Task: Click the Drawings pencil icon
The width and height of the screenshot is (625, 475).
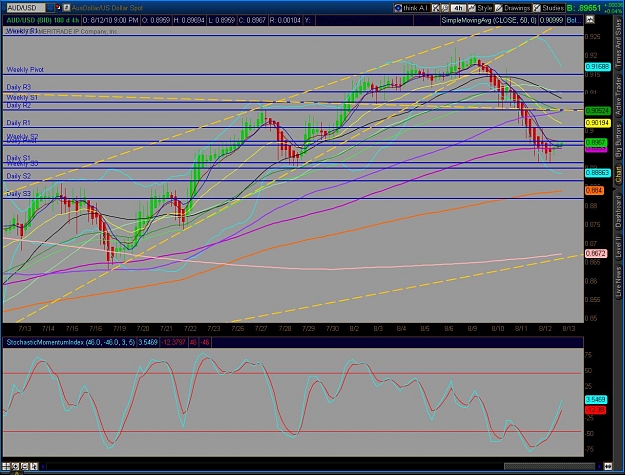Action: pos(499,8)
